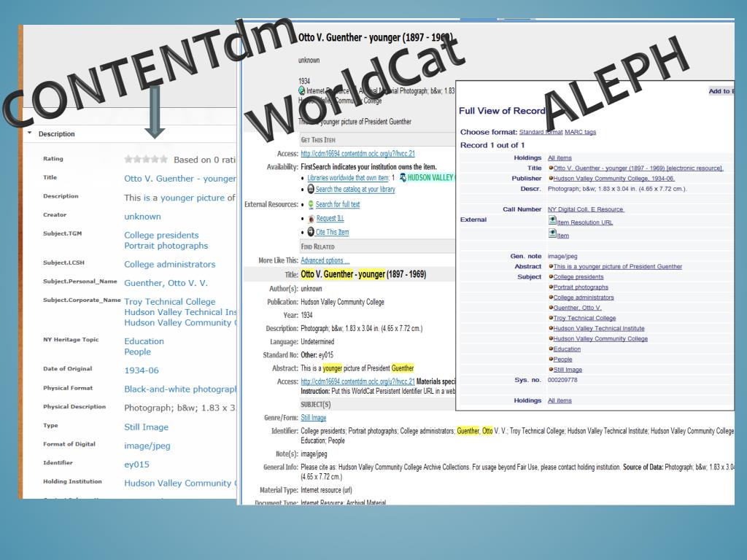Image resolution: width=747 pixels, height=560 pixels.
Task: Open College presidents subject in CONTENTdm
Action: coord(161,235)
